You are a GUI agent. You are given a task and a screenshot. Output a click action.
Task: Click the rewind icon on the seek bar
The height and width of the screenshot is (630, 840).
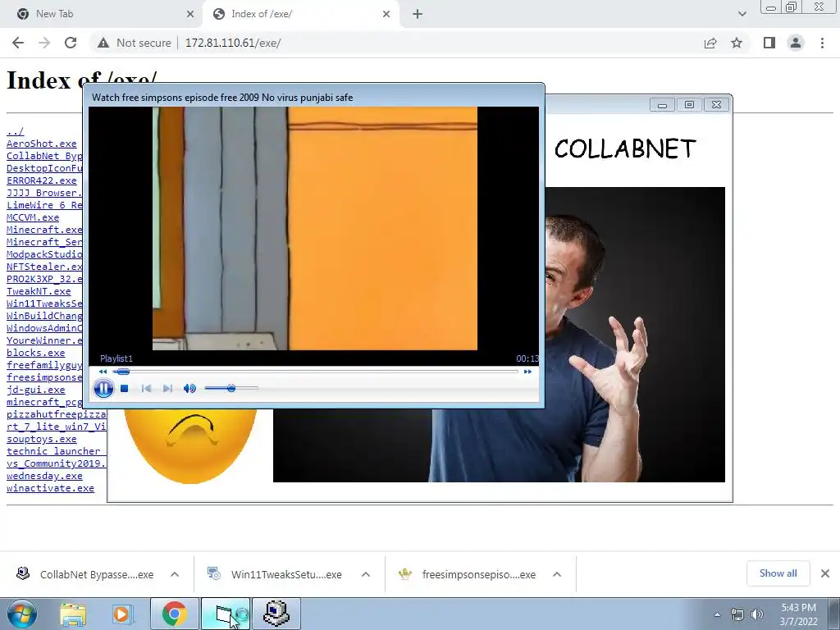click(x=103, y=372)
